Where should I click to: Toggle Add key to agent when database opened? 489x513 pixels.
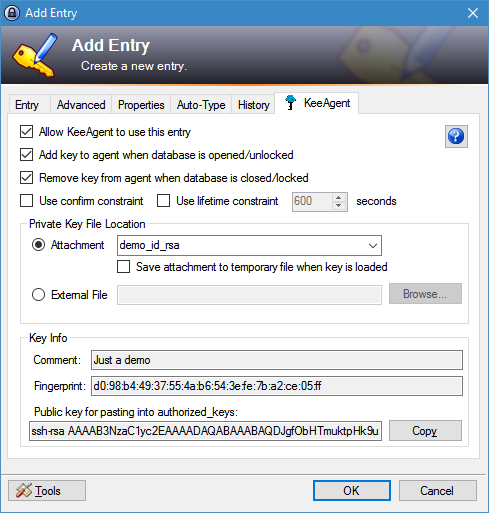(x=27, y=155)
